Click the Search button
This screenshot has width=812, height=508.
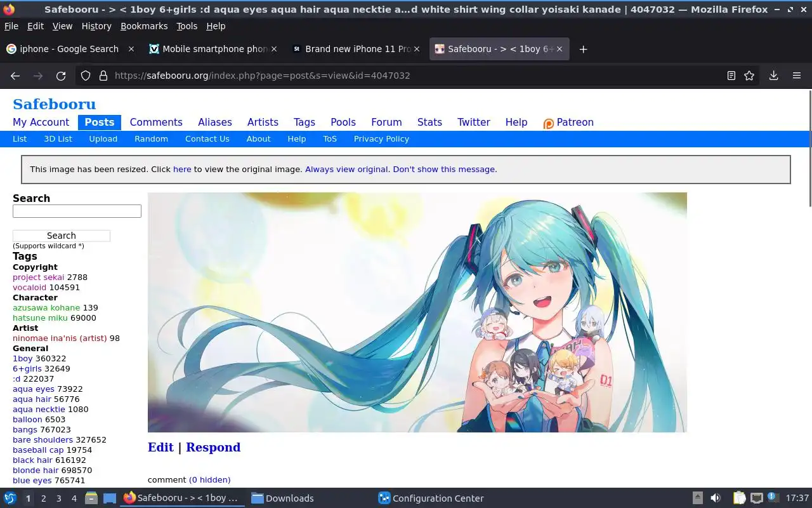(x=62, y=236)
